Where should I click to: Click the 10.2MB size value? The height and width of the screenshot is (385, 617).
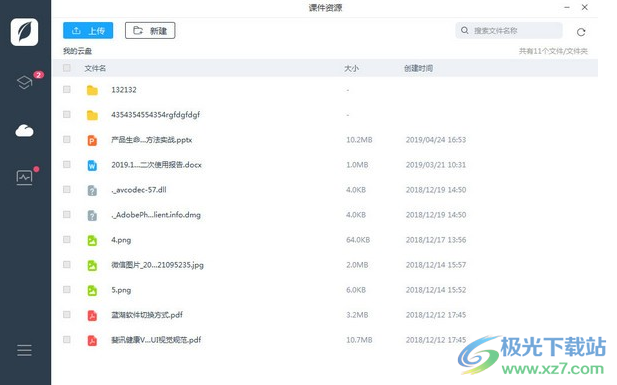tap(359, 140)
